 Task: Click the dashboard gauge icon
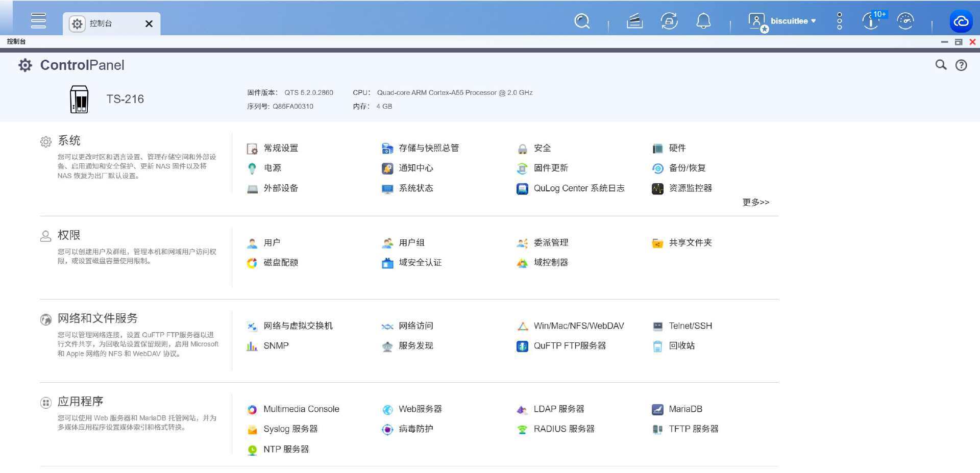(x=905, y=21)
